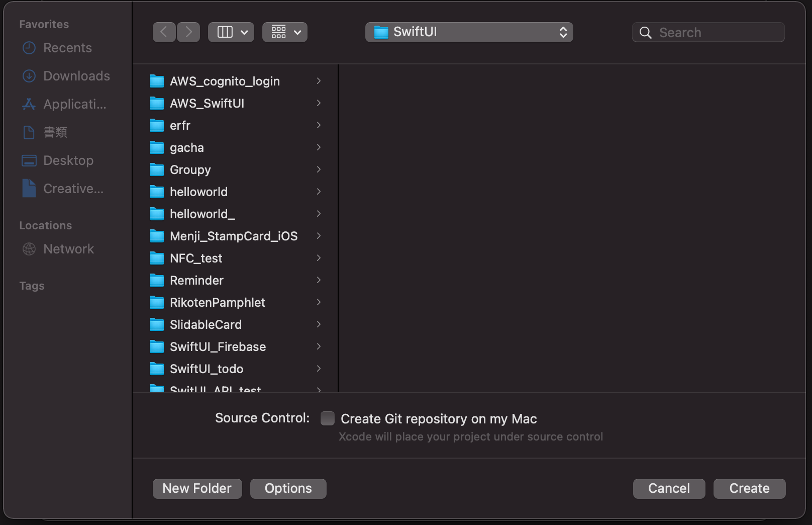This screenshot has width=812, height=525.
Task: Open the Options button
Action: (x=288, y=488)
